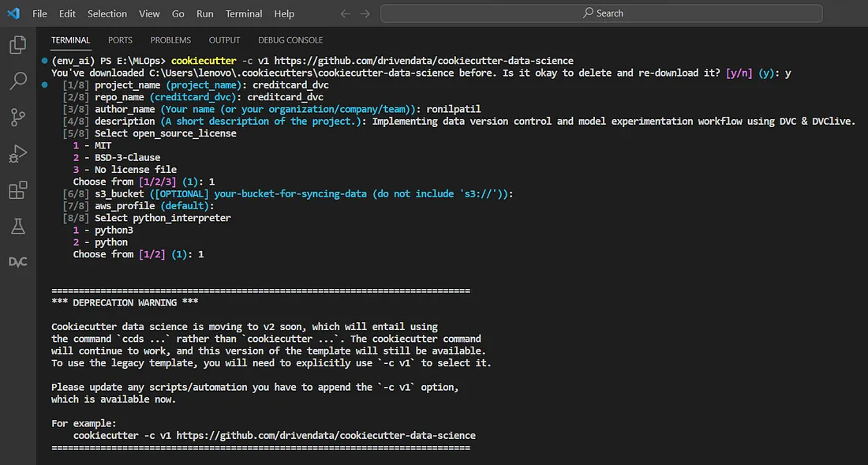The width and height of the screenshot is (868, 465).
Task: Go back using the left arrow
Action: point(346,14)
